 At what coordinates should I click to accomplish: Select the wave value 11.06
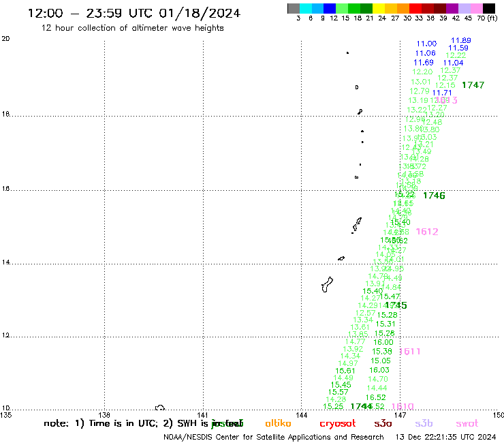[425, 53]
